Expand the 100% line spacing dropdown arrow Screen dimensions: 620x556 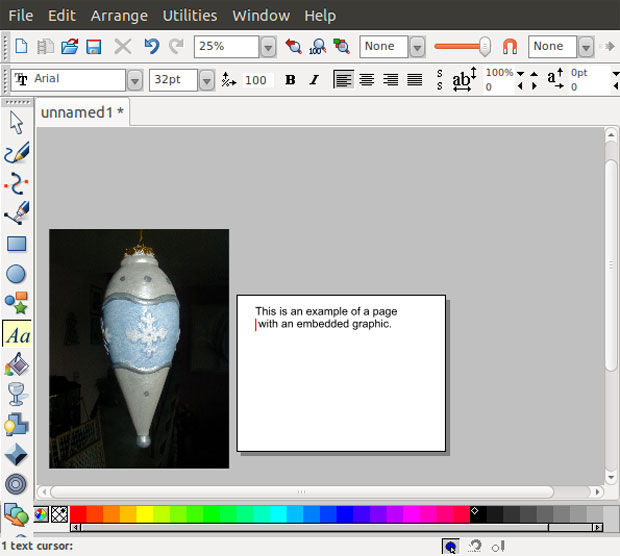[x=520, y=74]
